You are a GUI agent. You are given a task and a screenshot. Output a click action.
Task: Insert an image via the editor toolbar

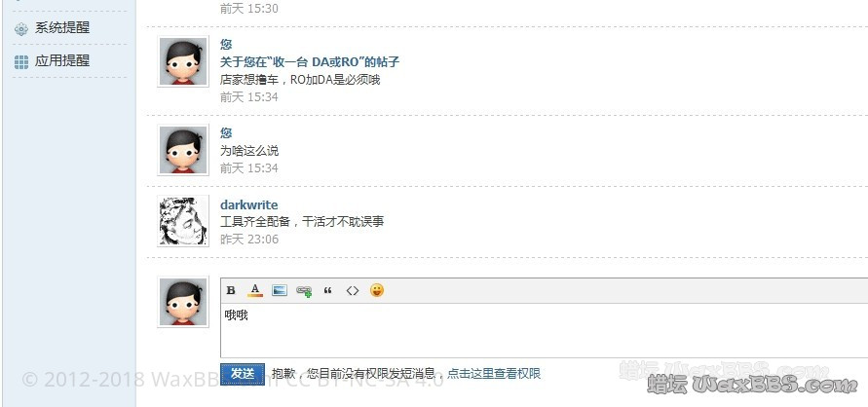280,290
